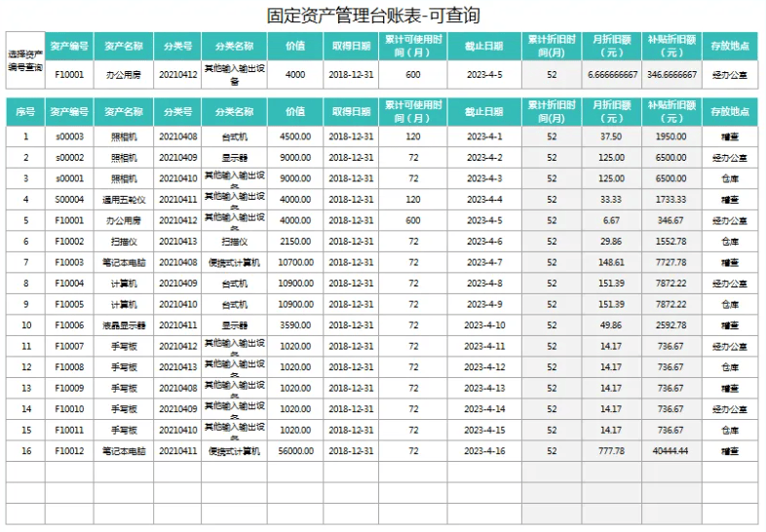Select the asset number query cell showing F10001

point(69,74)
